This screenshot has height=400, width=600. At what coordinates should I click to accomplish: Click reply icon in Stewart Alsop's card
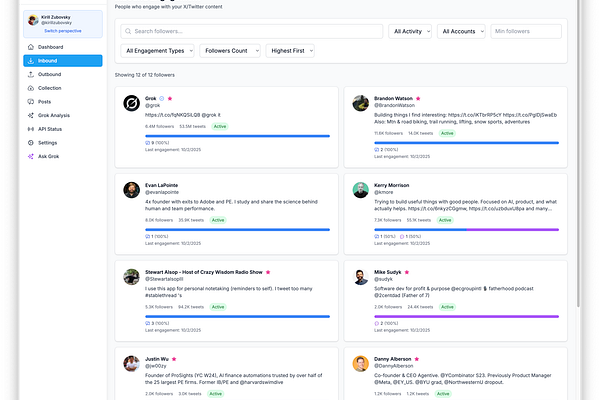147,323
